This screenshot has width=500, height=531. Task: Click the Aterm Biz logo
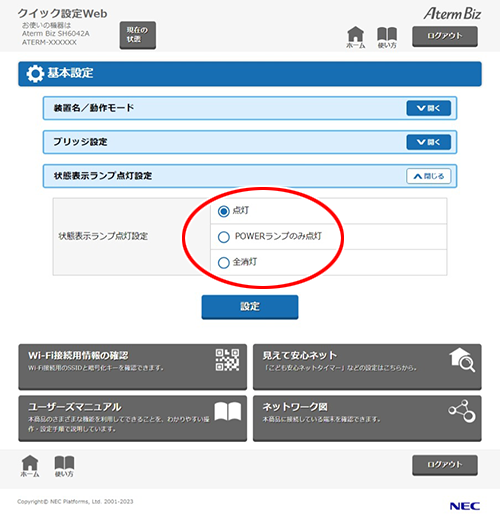(452, 14)
